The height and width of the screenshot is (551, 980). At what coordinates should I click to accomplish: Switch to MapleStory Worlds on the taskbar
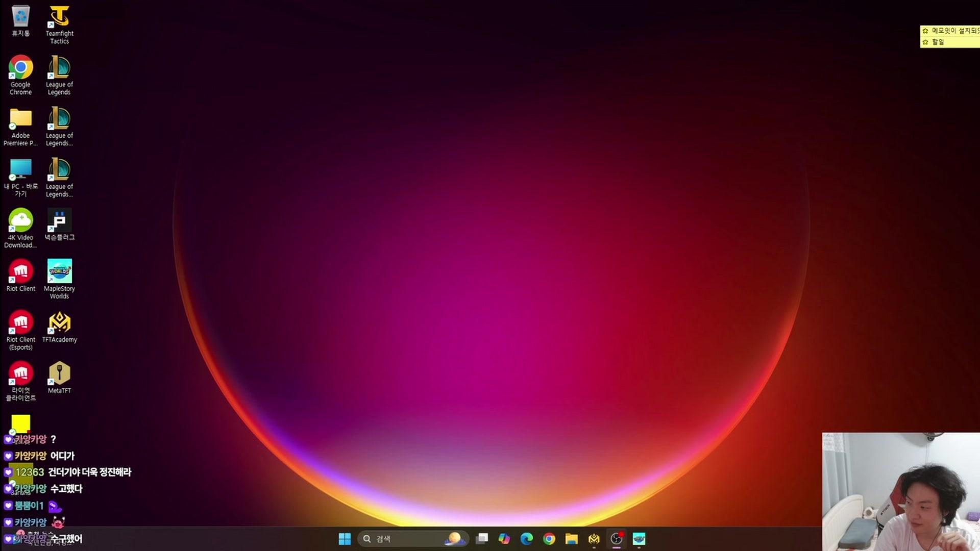(639, 539)
